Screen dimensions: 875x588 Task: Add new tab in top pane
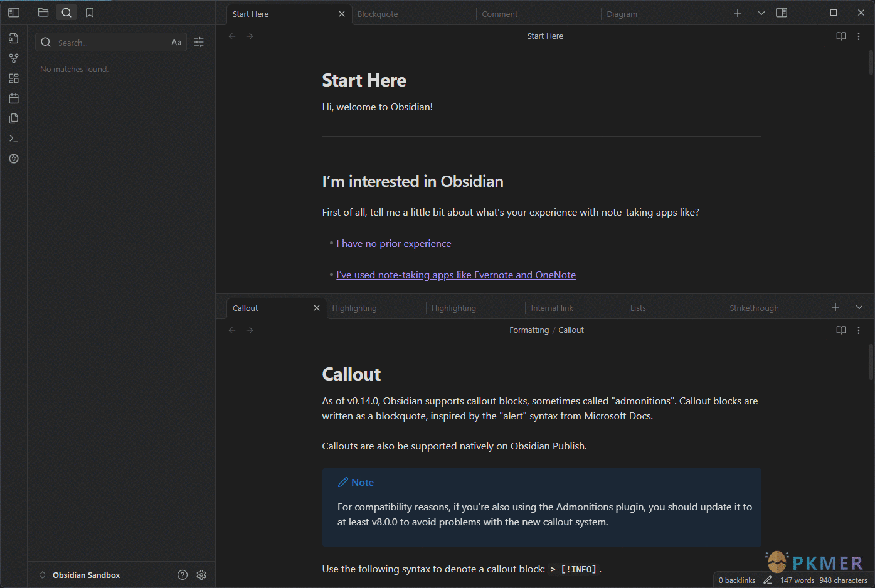(738, 13)
